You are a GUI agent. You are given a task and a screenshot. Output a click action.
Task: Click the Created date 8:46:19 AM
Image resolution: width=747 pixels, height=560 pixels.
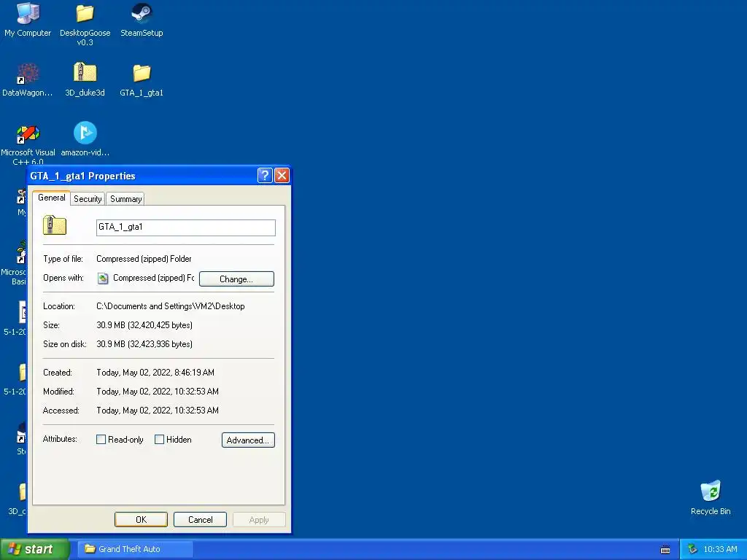[x=155, y=373]
